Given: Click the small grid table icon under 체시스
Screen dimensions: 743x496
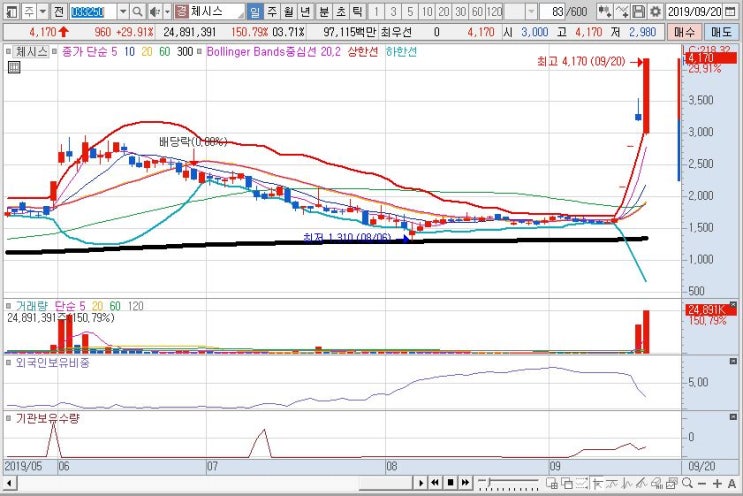Looking at the screenshot, I should [x=14, y=67].
